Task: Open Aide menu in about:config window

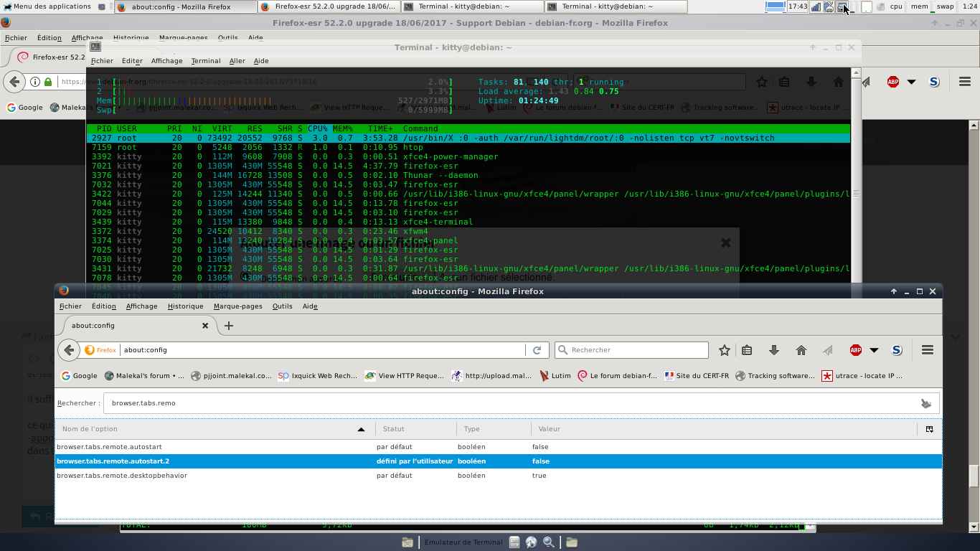Action: 310,306
